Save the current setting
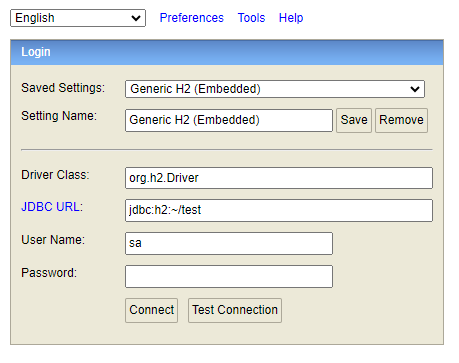 [354, 120]
